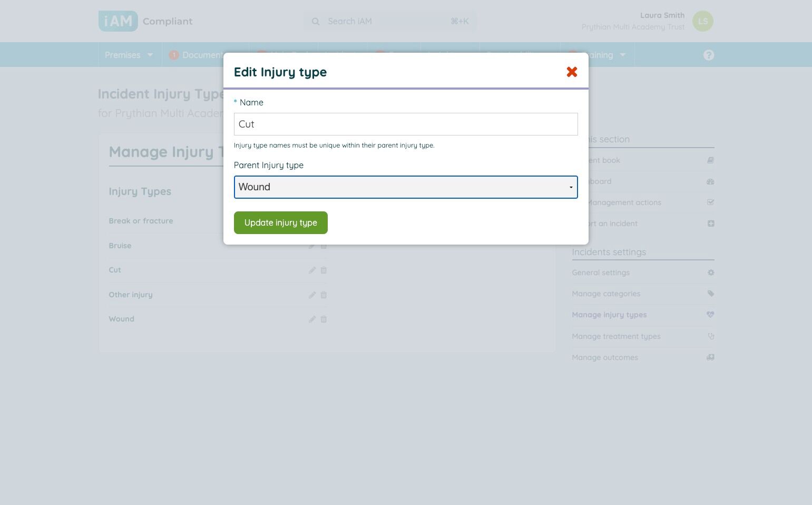Click the gear icon beside General settings
This screenshot has width=812, height=505.
(x=711, y=273)
